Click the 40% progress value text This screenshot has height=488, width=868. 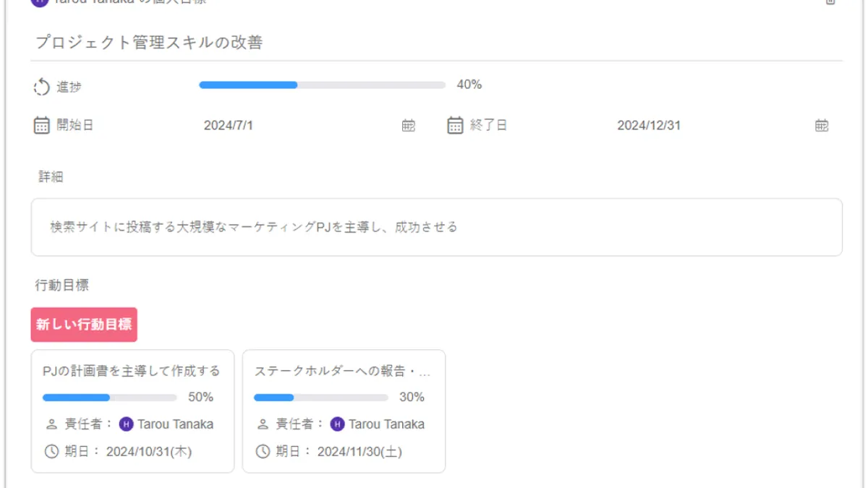tap(469, 85)
